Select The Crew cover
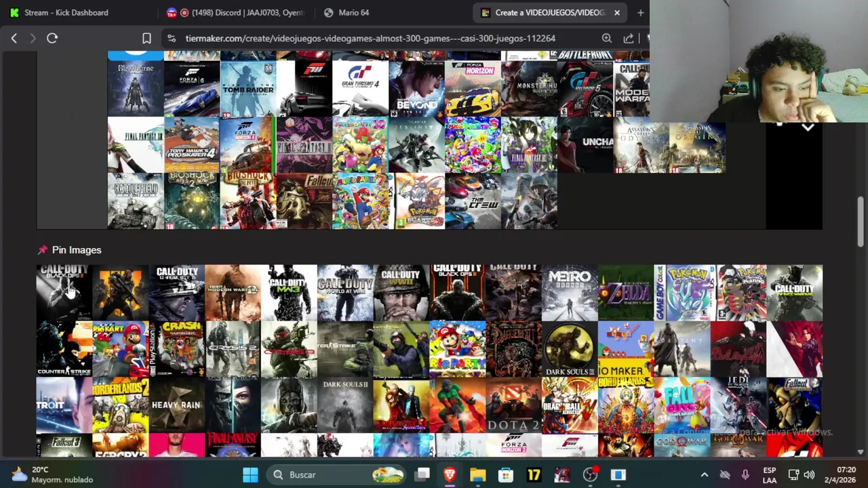This screenshot has height=488, width=868. pyautogui.click(x=473, y=201)
